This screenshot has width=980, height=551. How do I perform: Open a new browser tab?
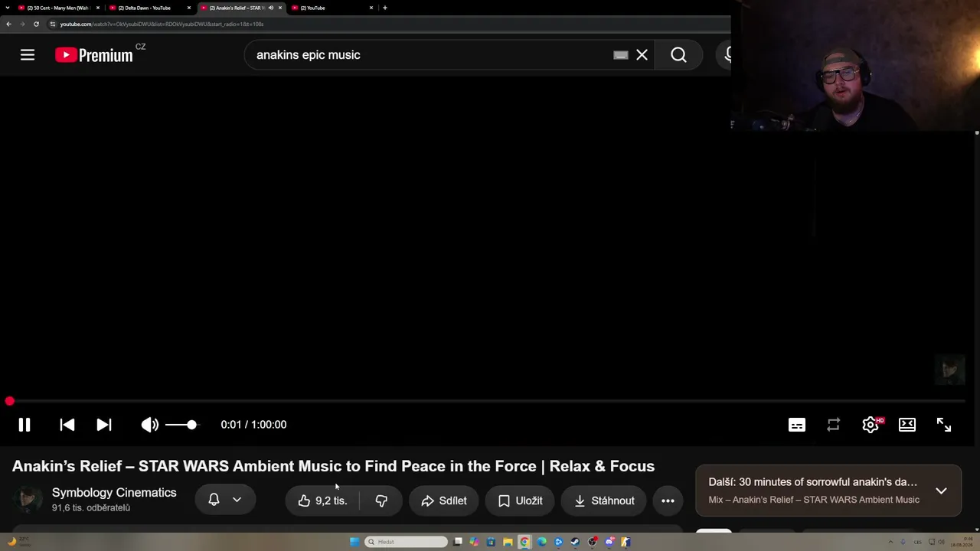[x=385, y=8]
